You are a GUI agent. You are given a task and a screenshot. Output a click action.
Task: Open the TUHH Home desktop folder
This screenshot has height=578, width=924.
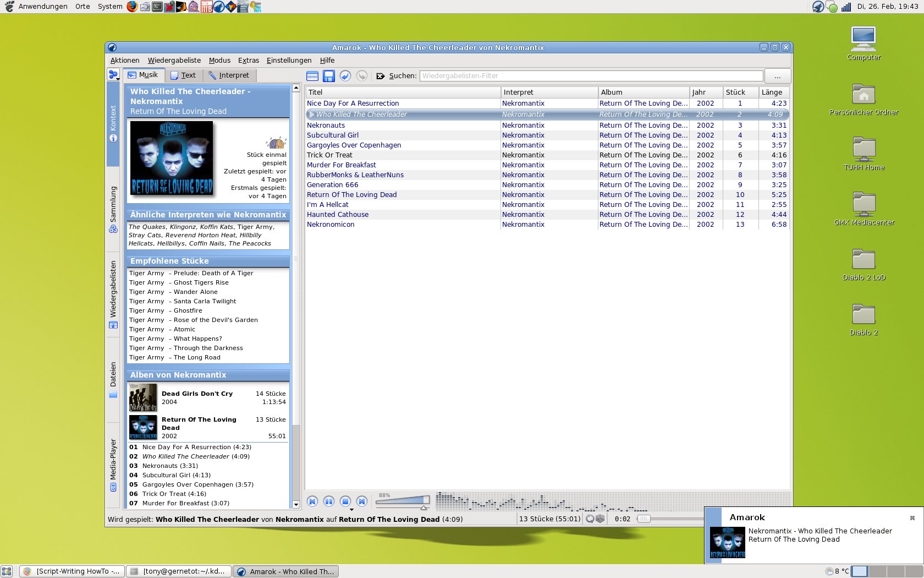coord(864,154)
